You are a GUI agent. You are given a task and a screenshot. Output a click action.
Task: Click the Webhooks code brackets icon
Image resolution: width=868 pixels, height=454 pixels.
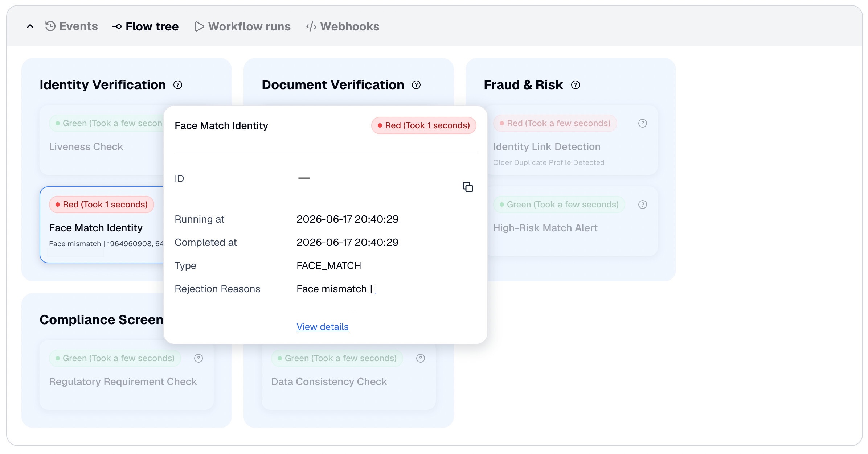(x=311, y=26)
